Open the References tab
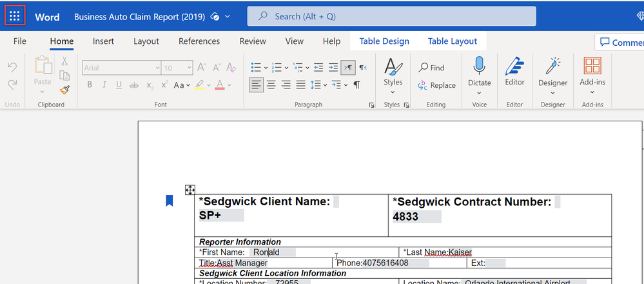 click(199, 41)
